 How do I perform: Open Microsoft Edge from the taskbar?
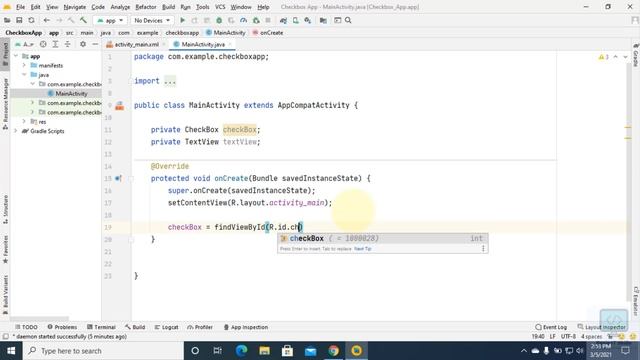click(x=242, y=351)
